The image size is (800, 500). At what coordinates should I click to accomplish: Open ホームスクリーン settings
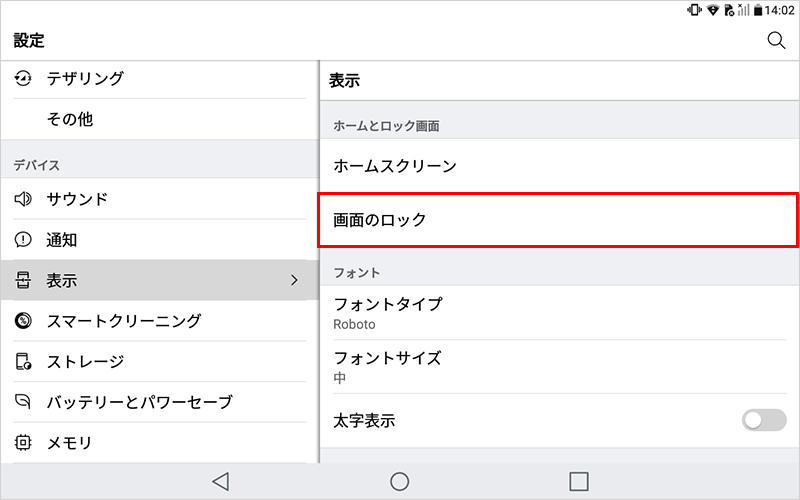pos(560,166)
